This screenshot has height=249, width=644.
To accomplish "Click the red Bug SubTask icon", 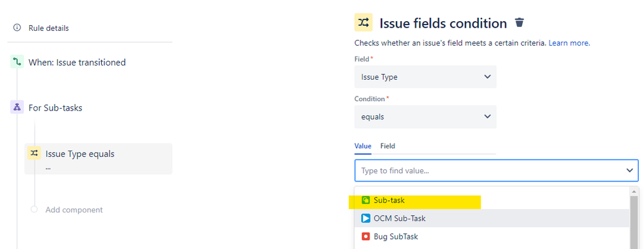I will pyautogui.click(x=366, y=236).
